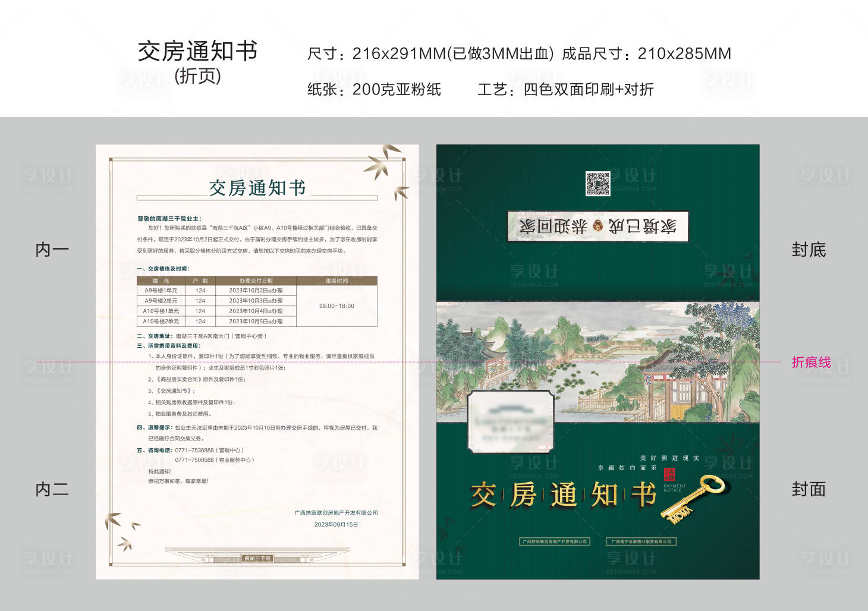
Task: Select the 封面 label
Action: pyautogui.click(x=809, y=489)
